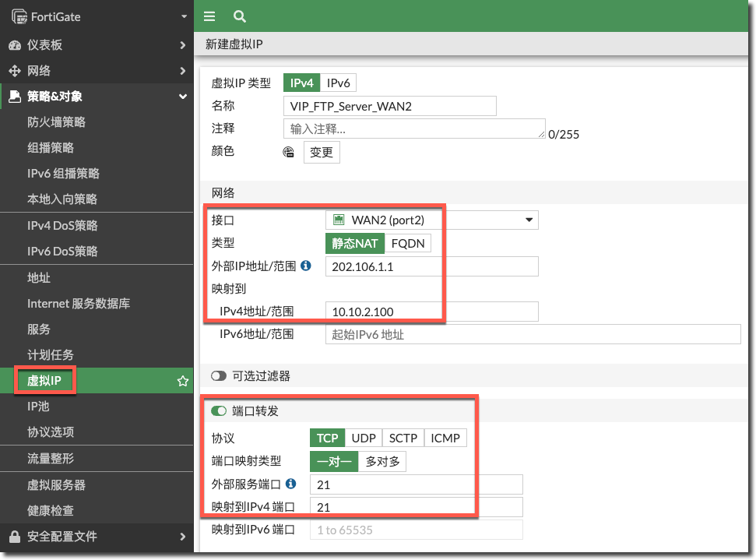Screen dimensions: 756x560
Task: Click the 安全配置文件 lock icon
Action: click(x=15, y=536)
